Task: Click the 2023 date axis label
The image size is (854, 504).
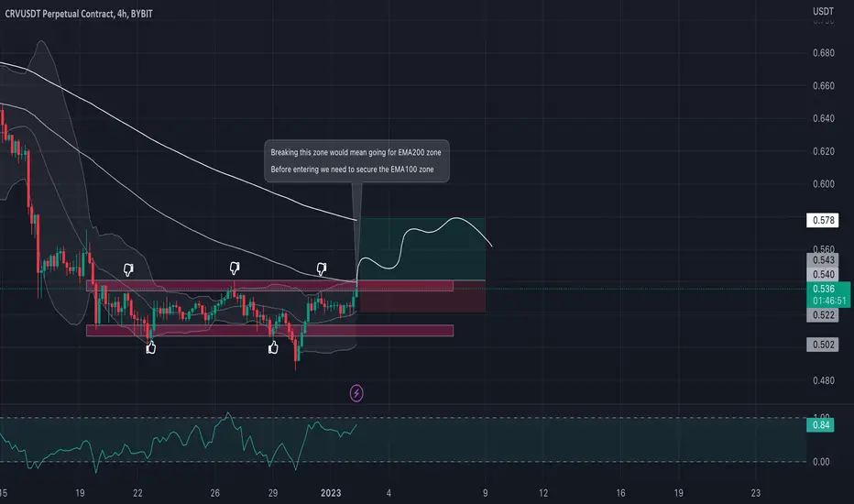Action: click(331, 493)
